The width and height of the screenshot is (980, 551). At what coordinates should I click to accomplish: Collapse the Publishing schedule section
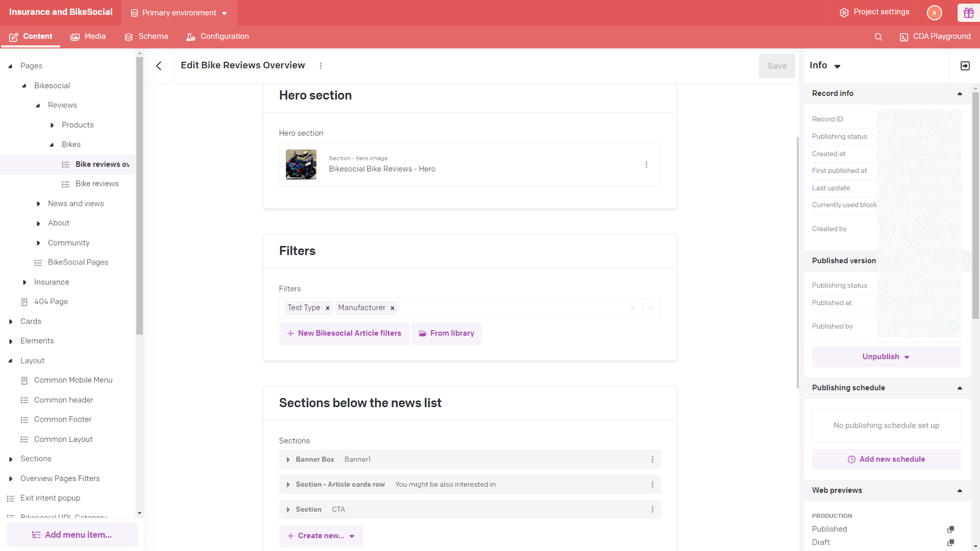point(959,388)
